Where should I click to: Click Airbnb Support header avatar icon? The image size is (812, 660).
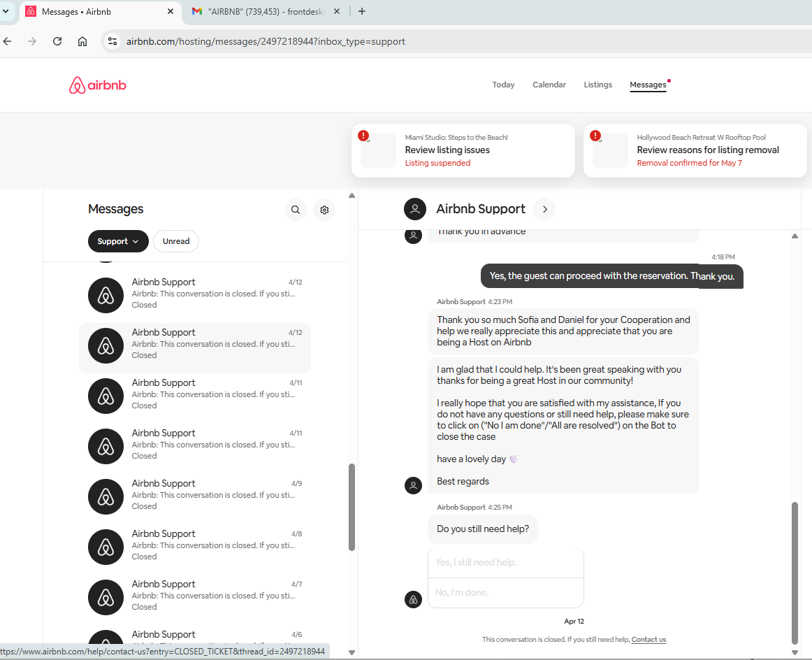click(x=415, y=209)
